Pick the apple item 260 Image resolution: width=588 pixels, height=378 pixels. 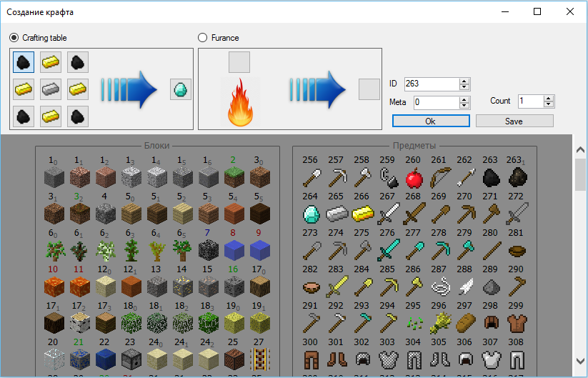point(414,177)
